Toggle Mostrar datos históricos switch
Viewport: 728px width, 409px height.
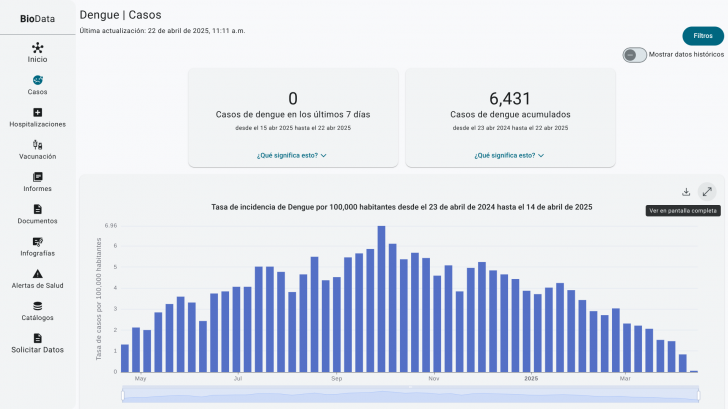[x=633, y=55]
